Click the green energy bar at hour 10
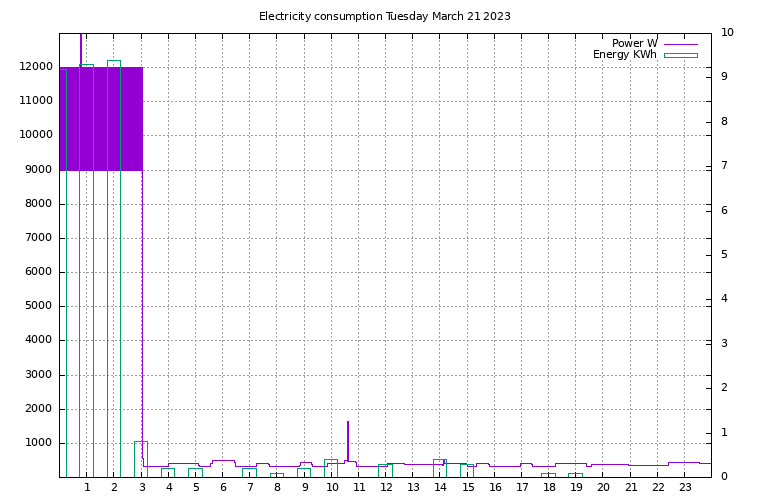This screenshot has width=768, height=500. click(x=331, y=468)
